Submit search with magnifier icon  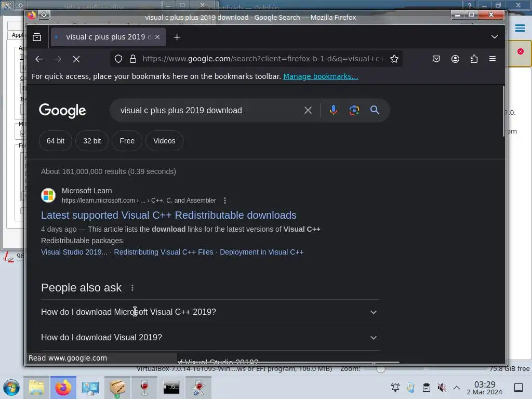[x=375, y=110]
